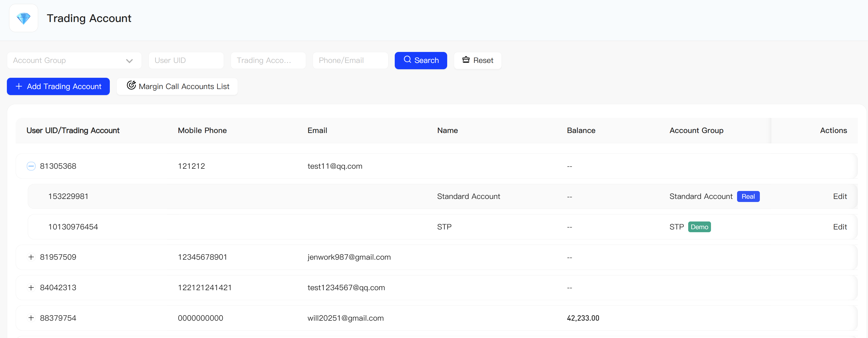
Task: Click the Account Group column header
Action: (x=696, y=130)
